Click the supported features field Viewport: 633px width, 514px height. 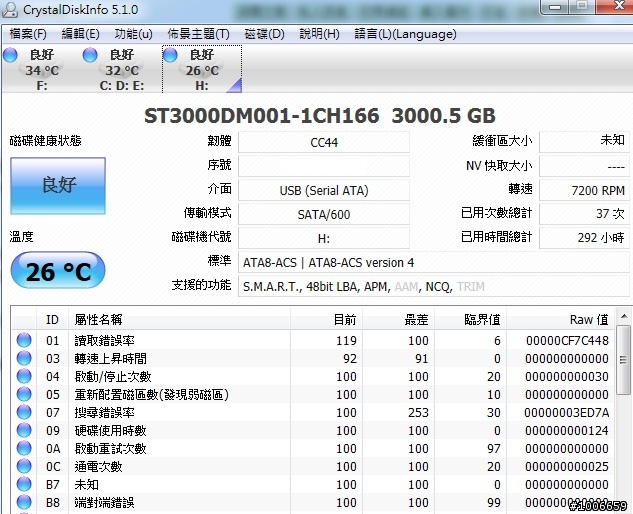[x=434, y=286]
